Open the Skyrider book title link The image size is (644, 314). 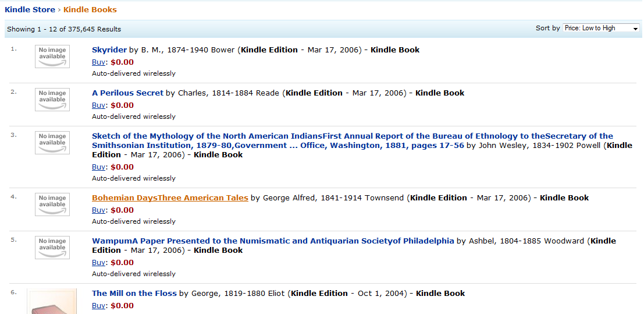(x=109, y=50)
